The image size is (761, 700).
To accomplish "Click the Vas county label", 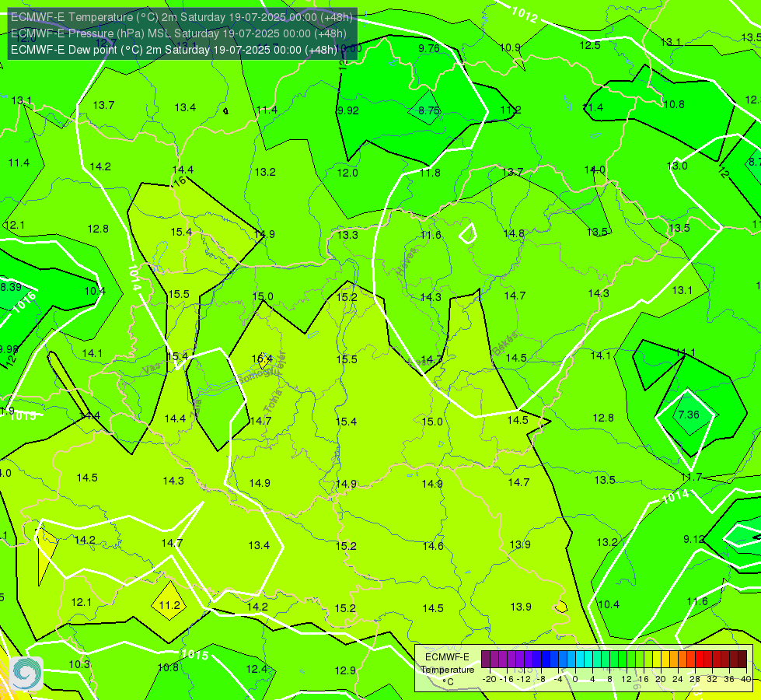I will (x=151, y=369).
